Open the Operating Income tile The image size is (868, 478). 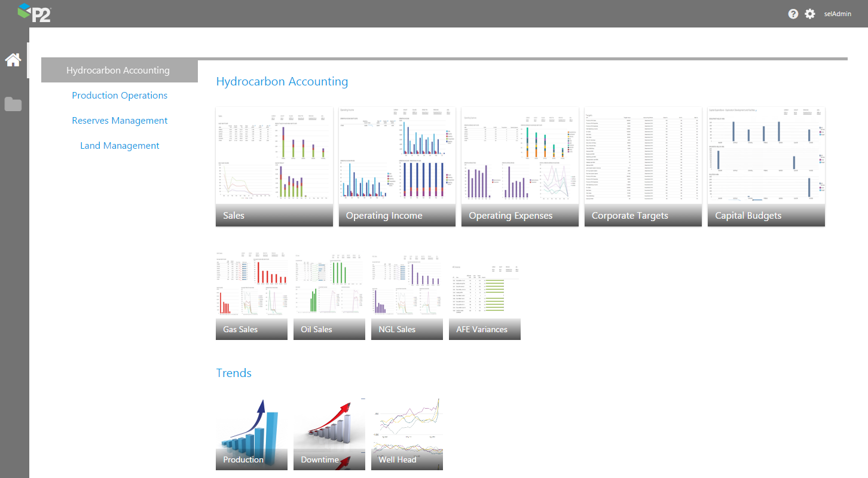coord(398,167)
